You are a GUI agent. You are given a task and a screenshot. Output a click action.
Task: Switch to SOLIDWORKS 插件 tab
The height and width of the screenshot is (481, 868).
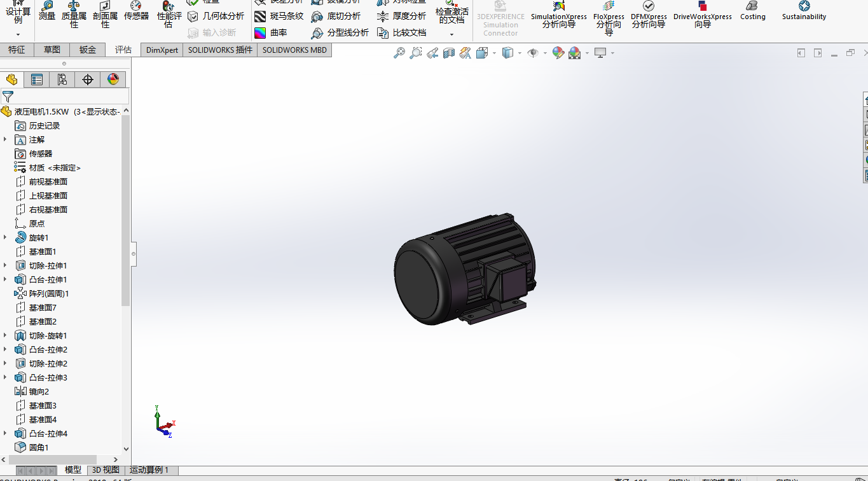tap(220, 50)
